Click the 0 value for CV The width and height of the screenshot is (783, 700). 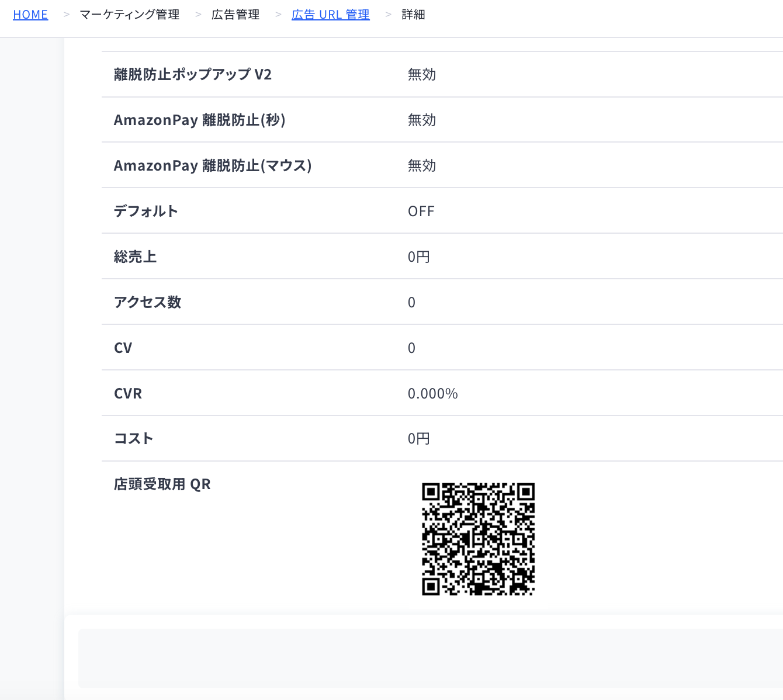[412, 348]
